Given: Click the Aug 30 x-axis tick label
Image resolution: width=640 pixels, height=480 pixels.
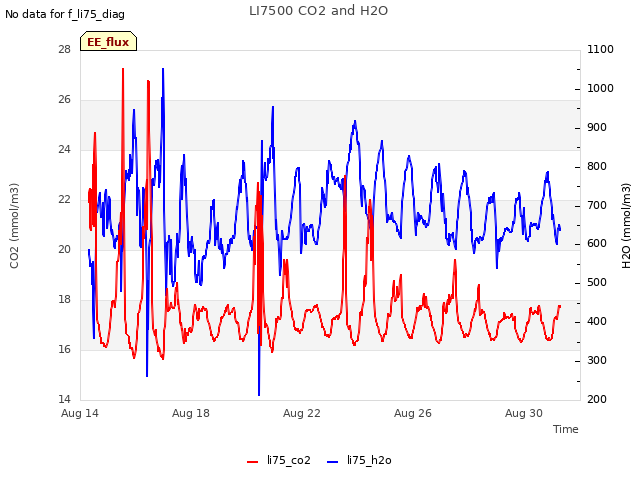Looking at the screenshot, I should (x=524, y=413).
